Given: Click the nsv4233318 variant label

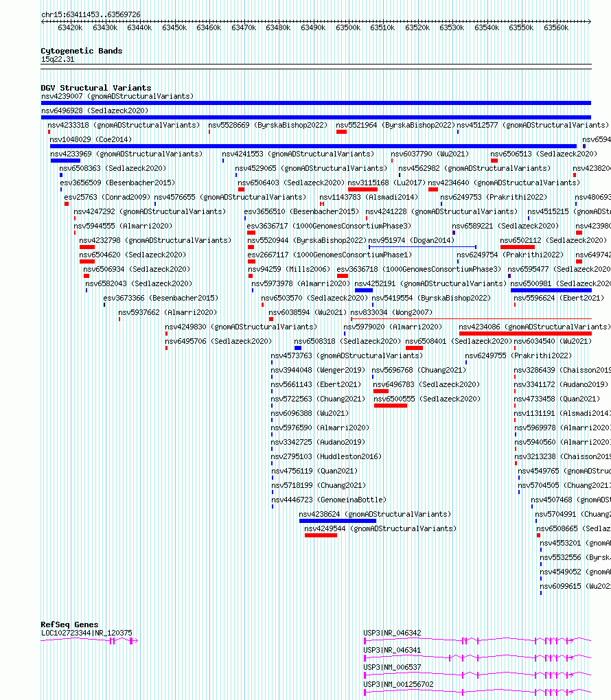Looking at the screenshot, I should [124, 125].
